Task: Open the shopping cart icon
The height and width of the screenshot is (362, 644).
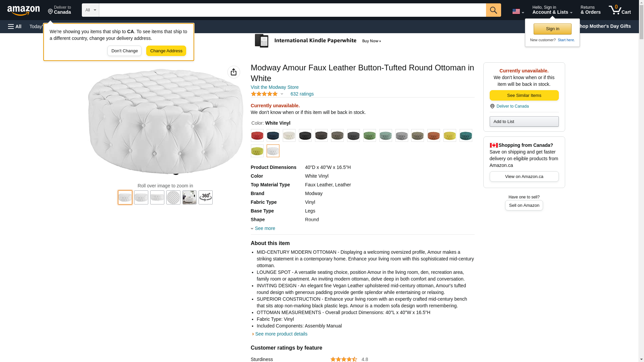Action: click(x=620, y=10)
